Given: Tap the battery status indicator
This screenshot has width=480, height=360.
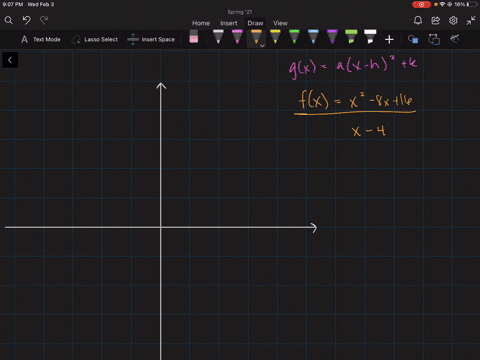Looking at the screenshot, I should pos(473,4).
